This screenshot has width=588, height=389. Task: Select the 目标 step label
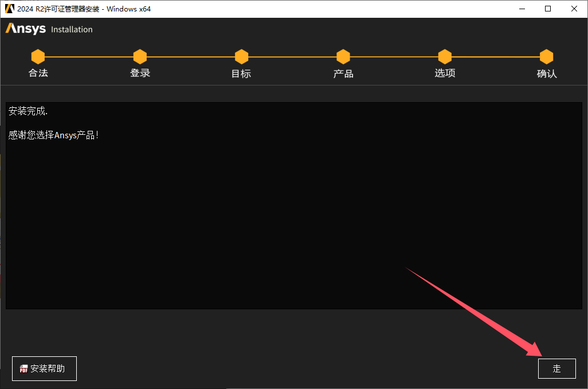(x=241, y=73)
